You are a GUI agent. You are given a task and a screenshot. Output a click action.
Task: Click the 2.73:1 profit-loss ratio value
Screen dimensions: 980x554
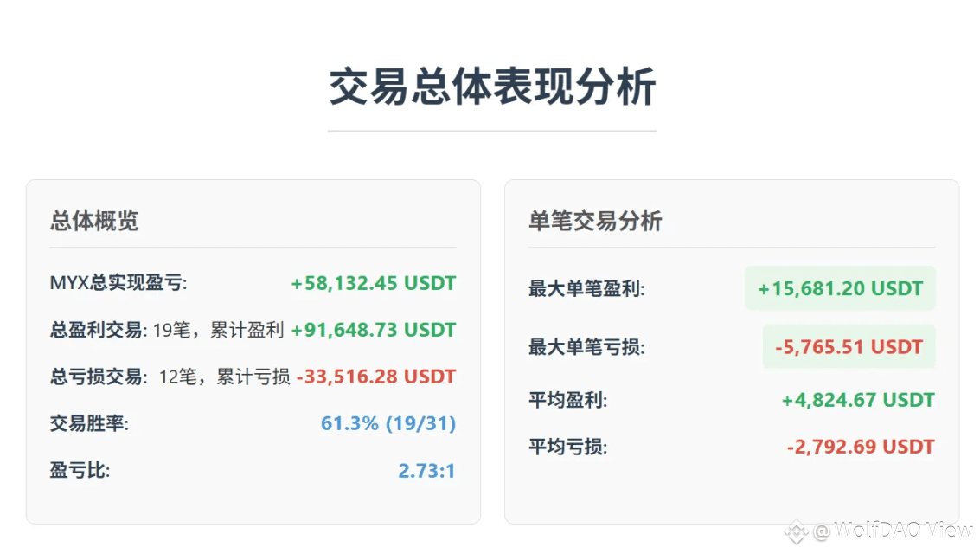tap(427, 470)
